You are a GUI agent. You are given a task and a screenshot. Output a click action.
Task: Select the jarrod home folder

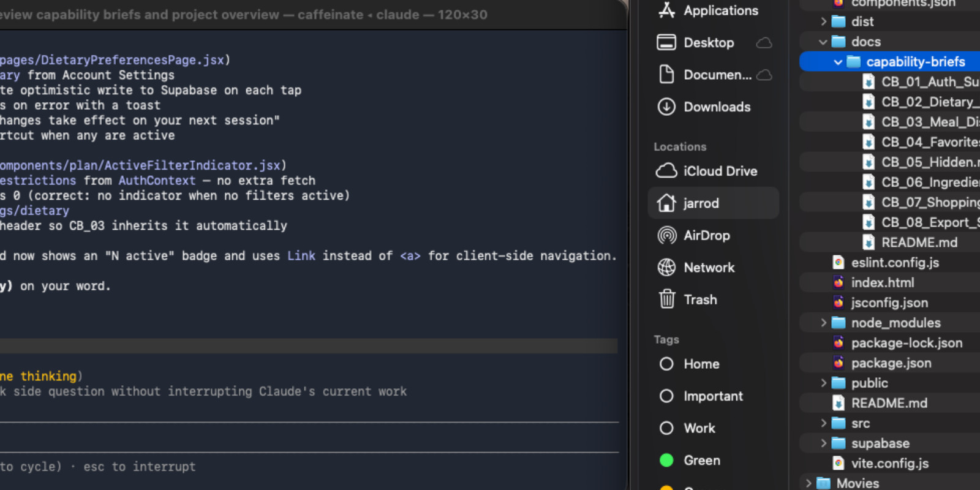[x=714, y=203]
